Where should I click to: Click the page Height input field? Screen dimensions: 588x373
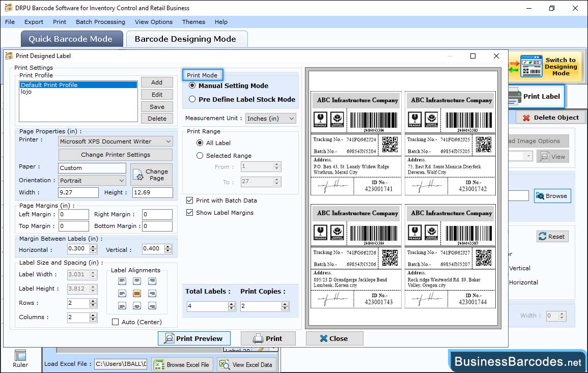tap(152, 192)
